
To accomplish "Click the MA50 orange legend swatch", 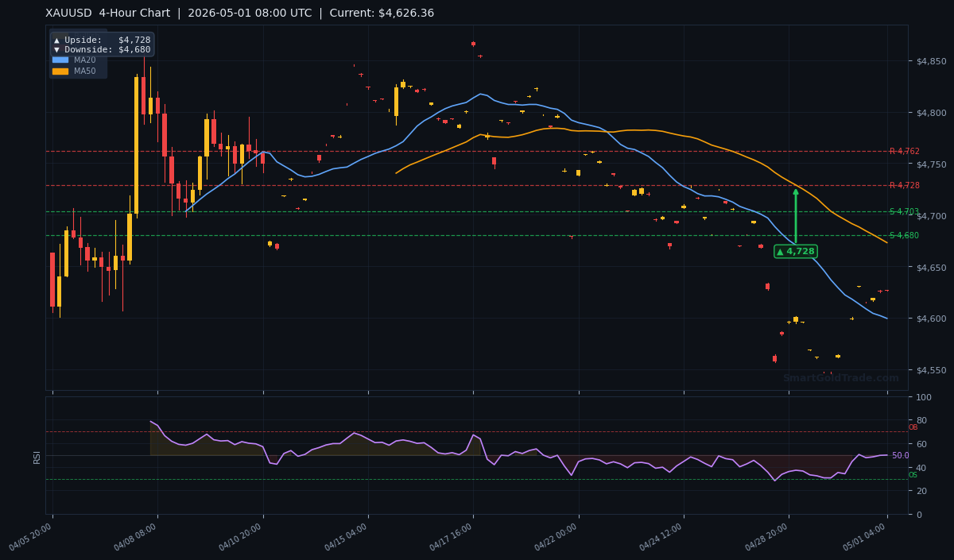I will pyautogui.click(x=60, y=71).
